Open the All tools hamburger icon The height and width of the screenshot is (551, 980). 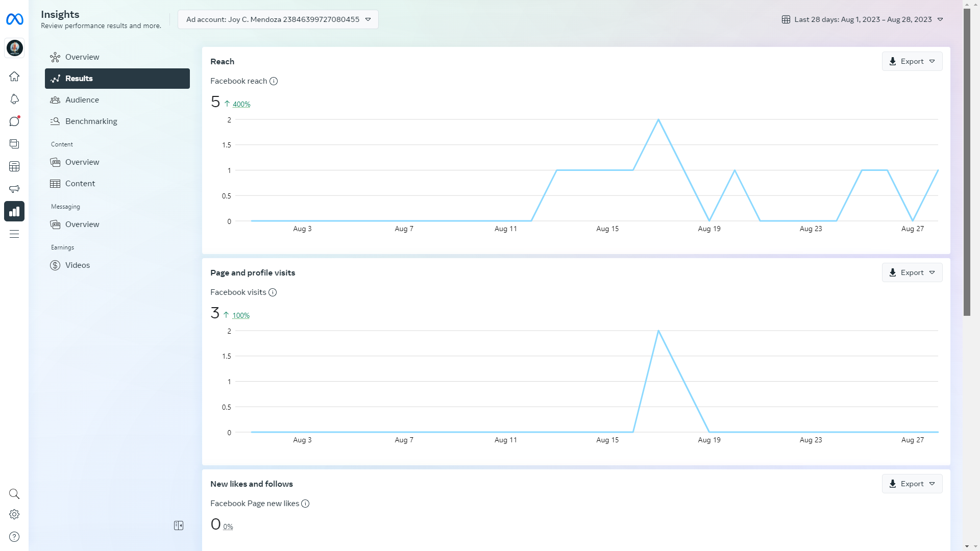point(14,234)
